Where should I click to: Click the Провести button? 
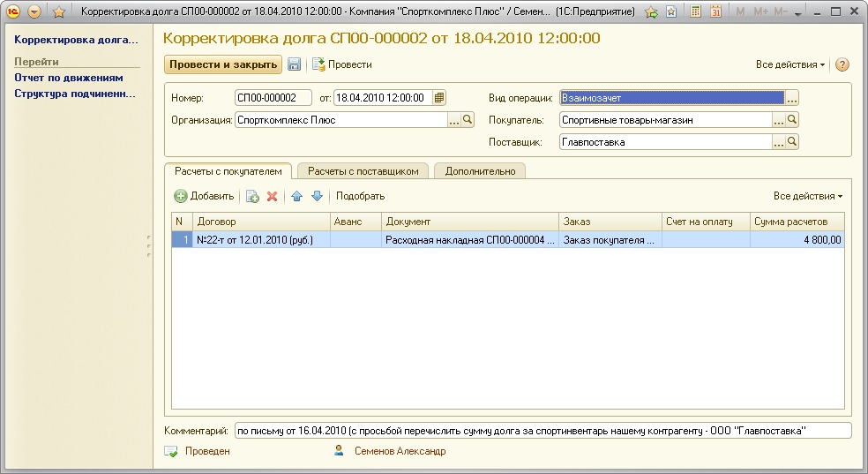342,64
